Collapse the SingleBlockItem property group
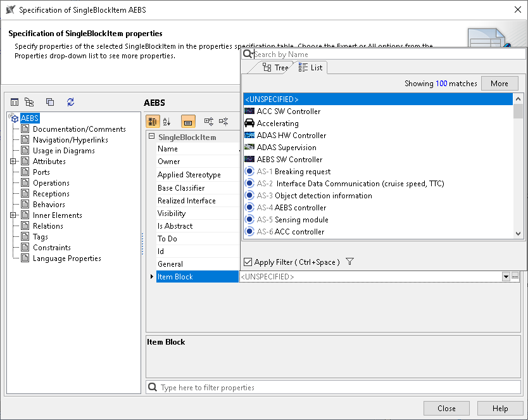This screenshot has height=420, width=528. (x=151, y=137)
